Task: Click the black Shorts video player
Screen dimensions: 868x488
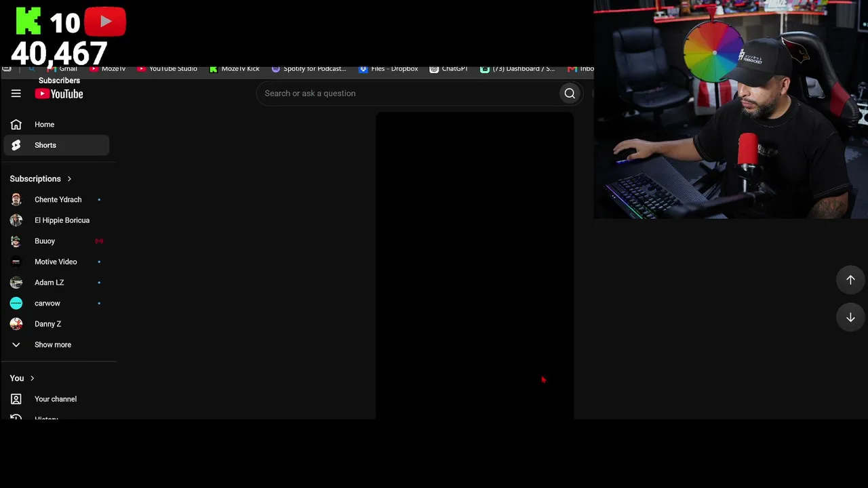Action: [x=475, y=266]
